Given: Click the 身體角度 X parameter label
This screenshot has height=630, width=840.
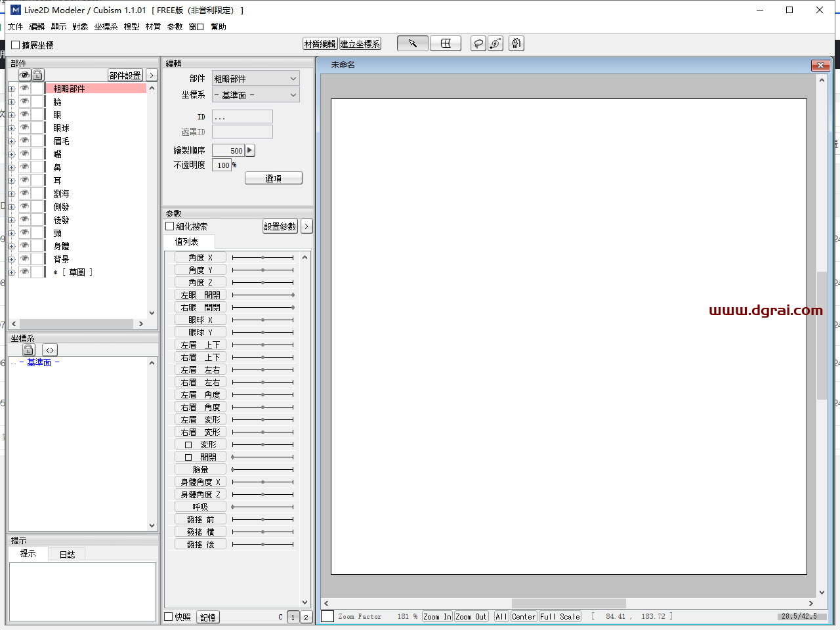Looking at the screenshot, I should click(x=201, y=482).
